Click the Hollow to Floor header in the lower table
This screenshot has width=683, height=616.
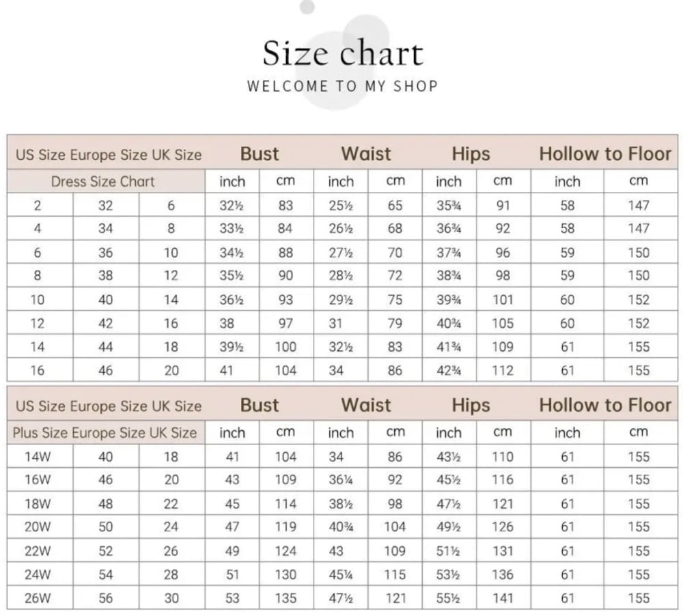[605, 406]
